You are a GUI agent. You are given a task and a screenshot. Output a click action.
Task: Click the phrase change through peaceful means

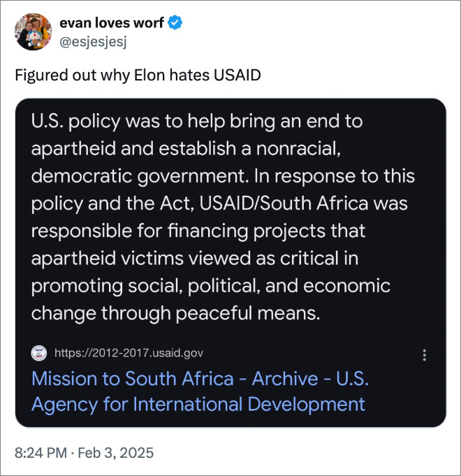point(175,314)
